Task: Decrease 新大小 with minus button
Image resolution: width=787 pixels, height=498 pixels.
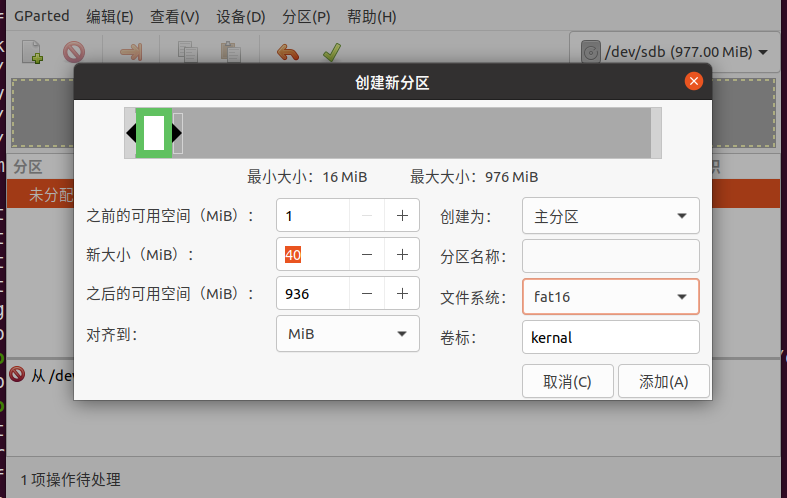Action: click(367, 255)
